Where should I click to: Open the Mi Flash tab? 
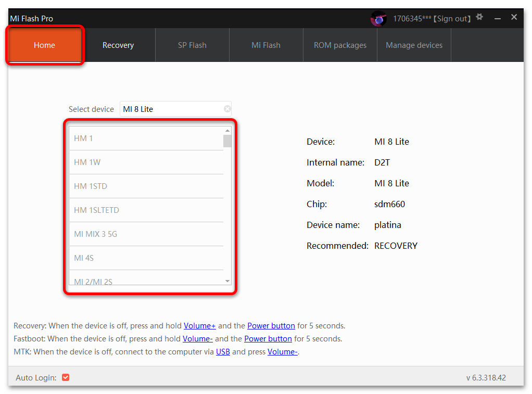click(x=266, y=45)
